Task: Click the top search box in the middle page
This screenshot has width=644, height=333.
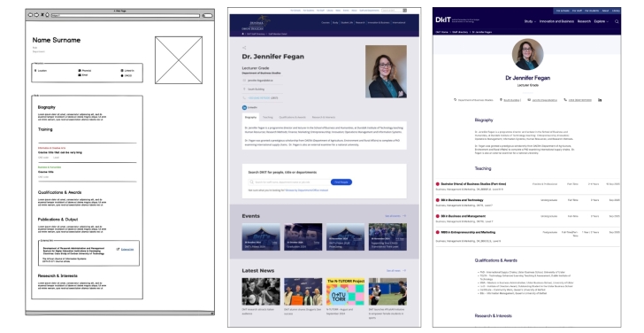Action: point(392,11)
